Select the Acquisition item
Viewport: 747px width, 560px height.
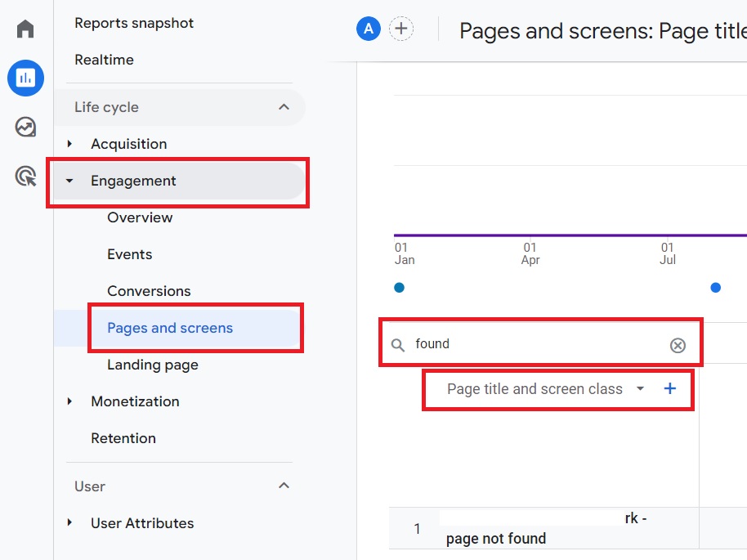[x=128, y=144]
